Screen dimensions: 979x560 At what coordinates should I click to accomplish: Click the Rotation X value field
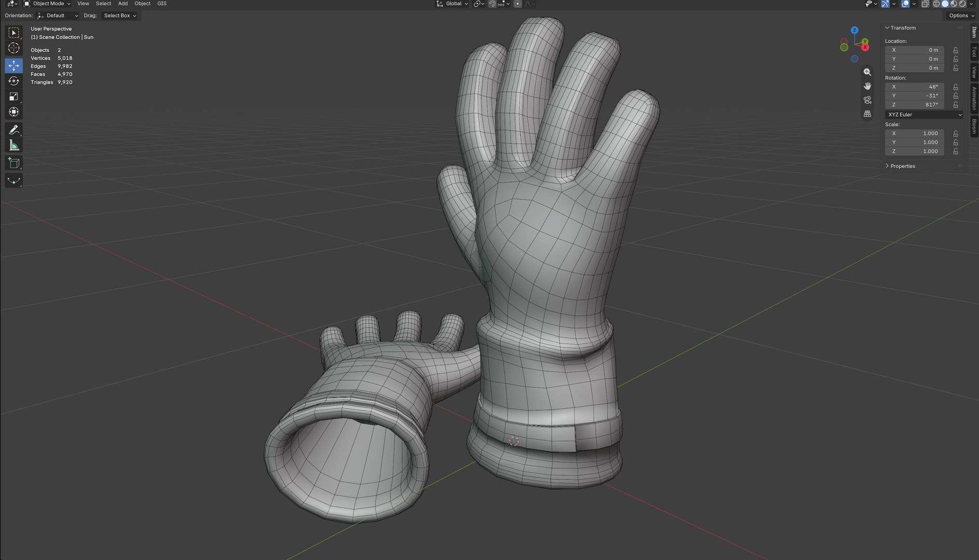click(x=914, y=87)
